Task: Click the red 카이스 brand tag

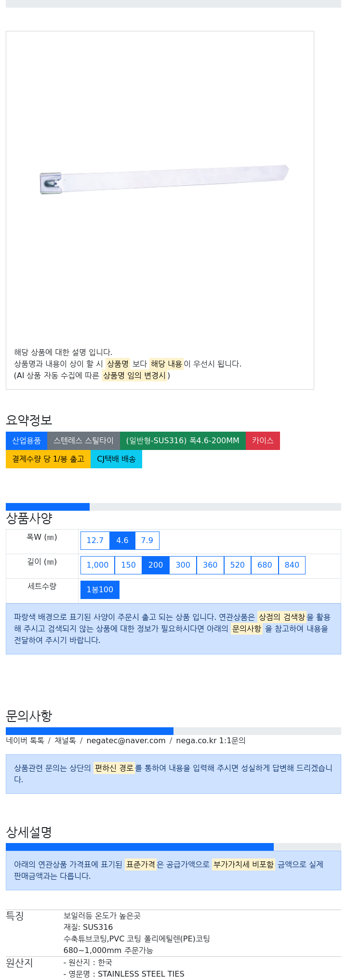Action: tap(263, 441)
